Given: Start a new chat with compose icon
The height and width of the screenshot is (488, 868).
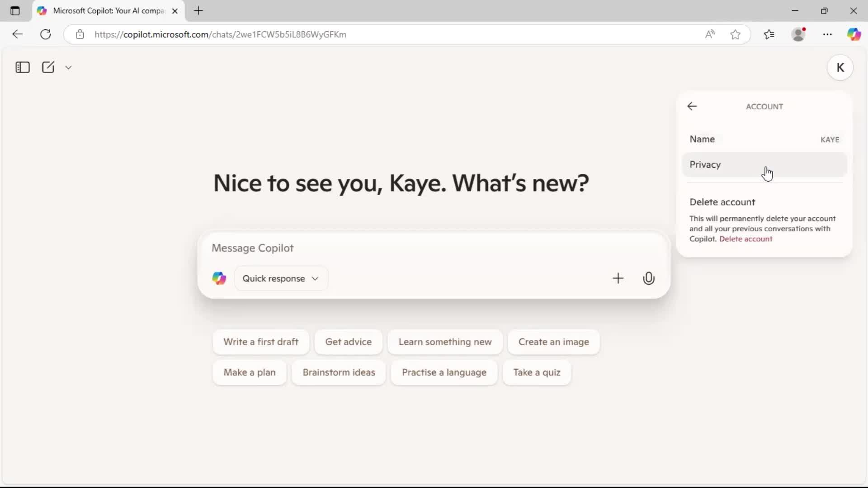Looking at the screenshot, I should [x=48, y=67].
